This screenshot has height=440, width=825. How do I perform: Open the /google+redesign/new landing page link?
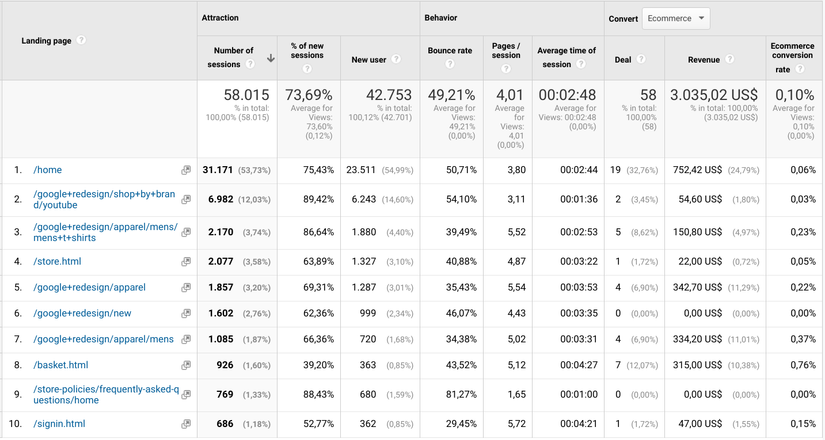click(82, 313)
